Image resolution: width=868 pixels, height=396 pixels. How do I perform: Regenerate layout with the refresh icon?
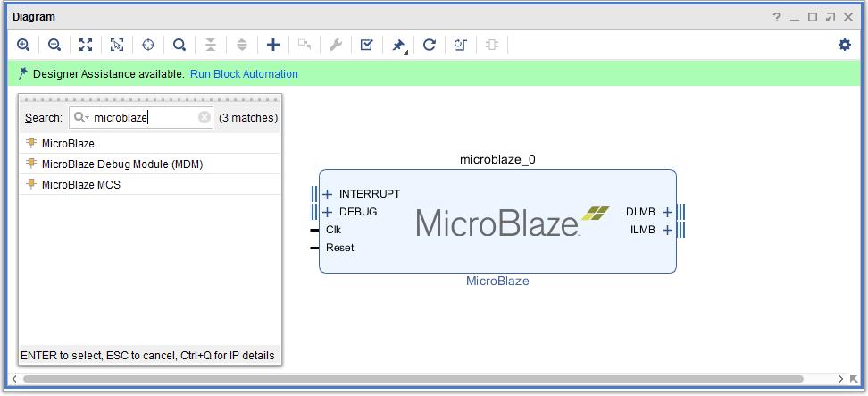pos(430,45)
